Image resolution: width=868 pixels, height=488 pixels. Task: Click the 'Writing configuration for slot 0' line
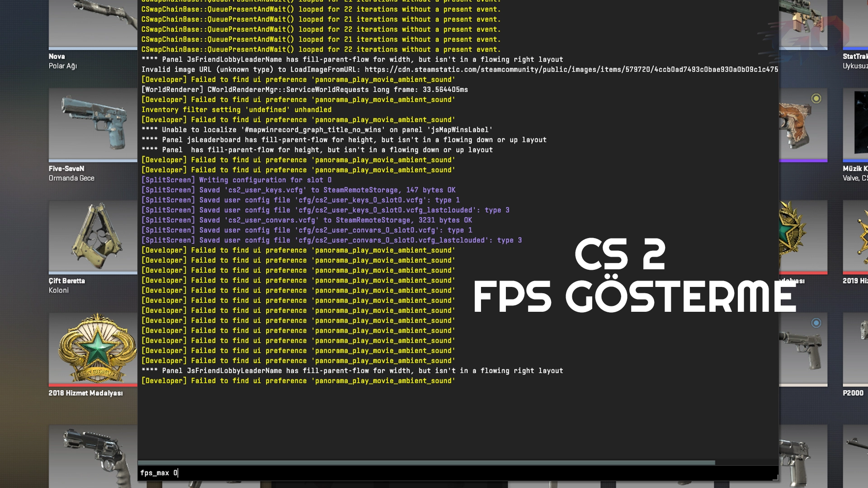pos(236,180)
